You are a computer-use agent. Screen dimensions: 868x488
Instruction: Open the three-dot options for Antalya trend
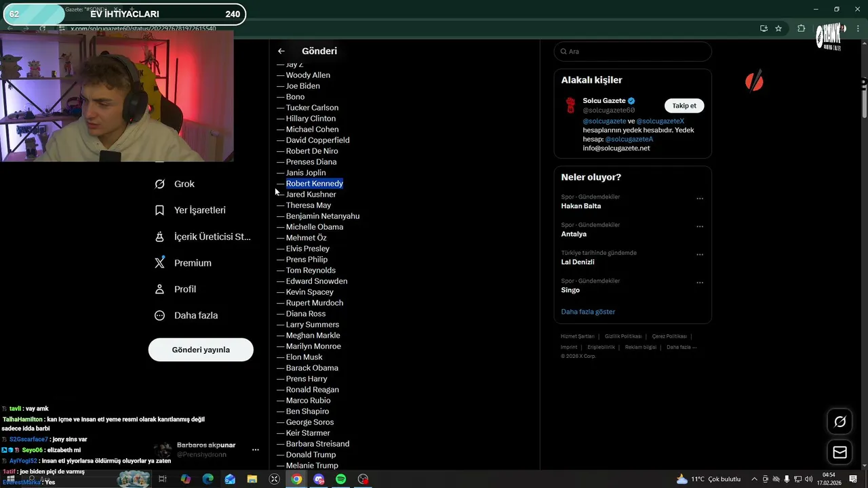[700, 226]
